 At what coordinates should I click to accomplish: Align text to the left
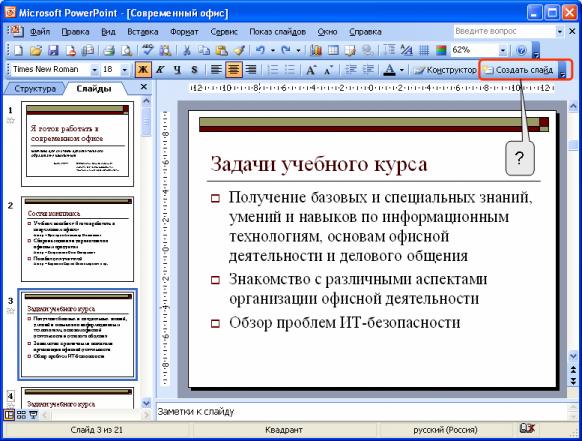[x=216, y=70]
